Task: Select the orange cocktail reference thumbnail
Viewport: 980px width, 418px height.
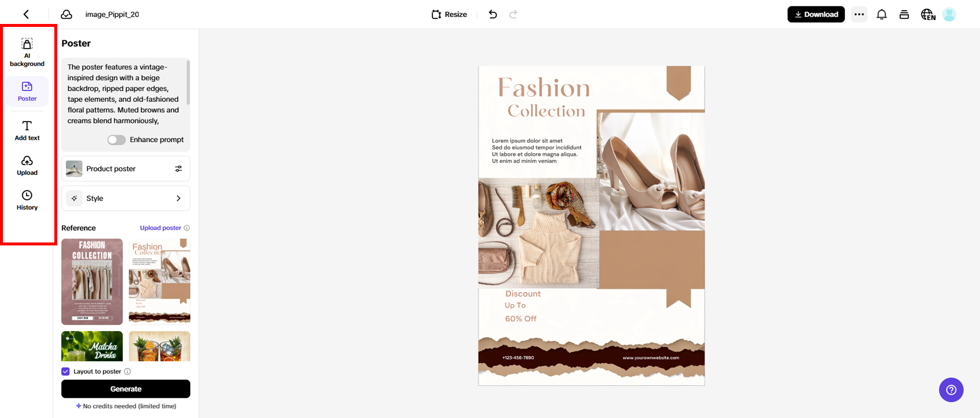Action: [160, 346]
